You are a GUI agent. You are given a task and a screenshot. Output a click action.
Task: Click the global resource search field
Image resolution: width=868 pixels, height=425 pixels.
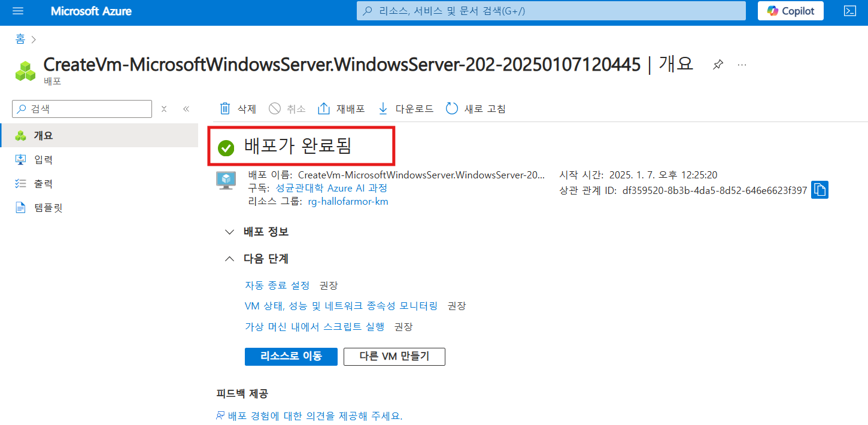(551, 11)
